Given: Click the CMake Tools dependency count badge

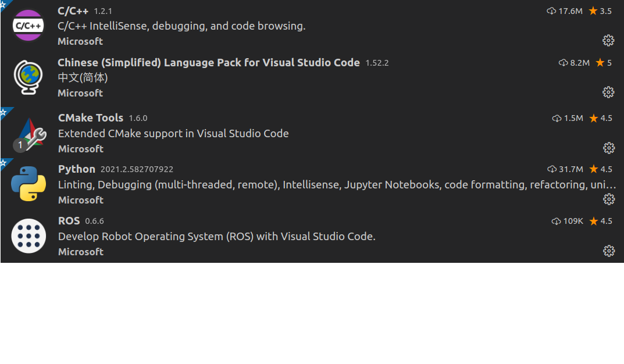Looking at the screenshot, I should (20, 145).
